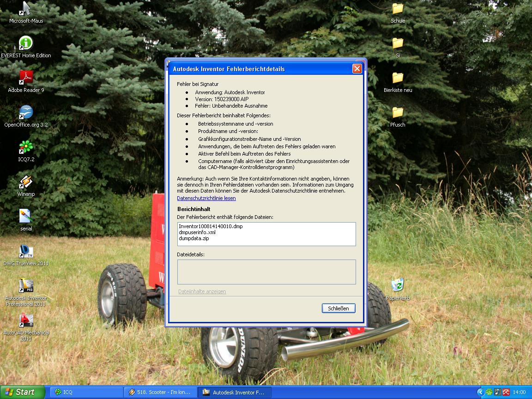The width and height of the screenshot is (532, 399).
Task: Select dmpuserinfo.xml in the file list
Action: (x=197, y=232)
